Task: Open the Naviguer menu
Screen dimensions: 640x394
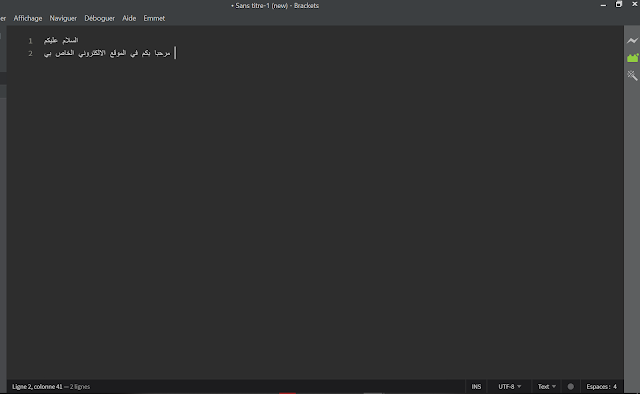Action: click(63, 18)
